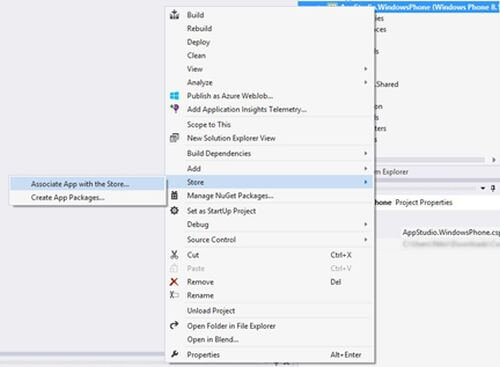Click the Rename icon

coord(174,295)
